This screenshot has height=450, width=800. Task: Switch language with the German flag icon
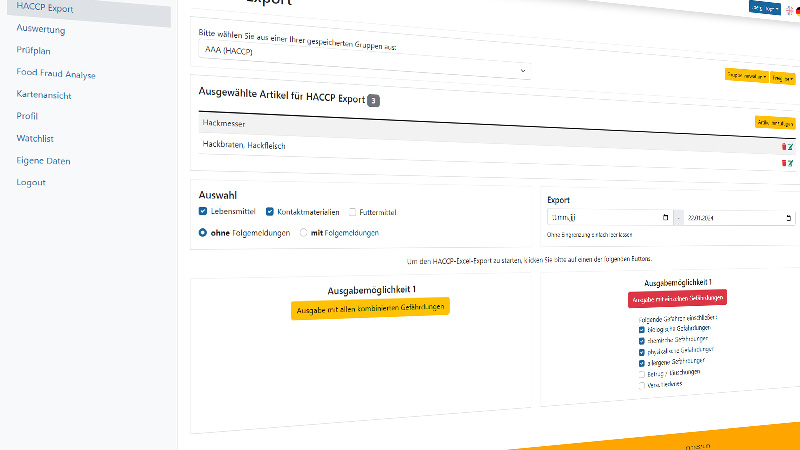797,12
